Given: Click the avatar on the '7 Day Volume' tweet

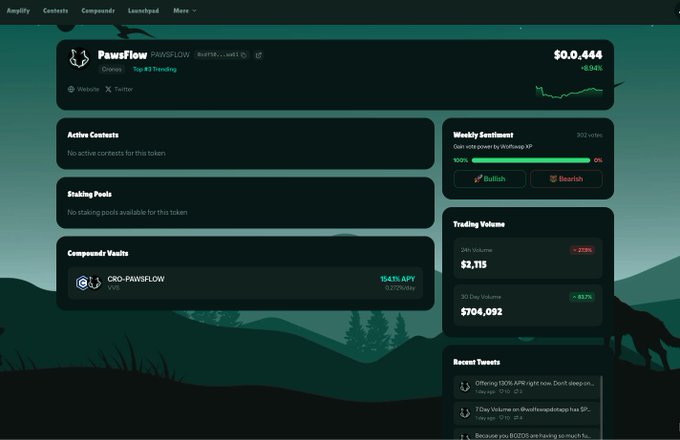Looking at the screenshot, I should click(465, 413).
